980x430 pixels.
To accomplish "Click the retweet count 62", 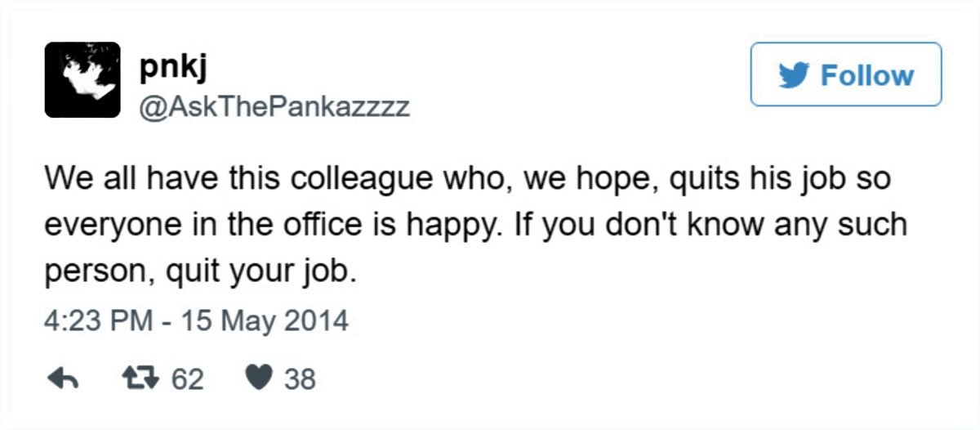I will [187, 379].
